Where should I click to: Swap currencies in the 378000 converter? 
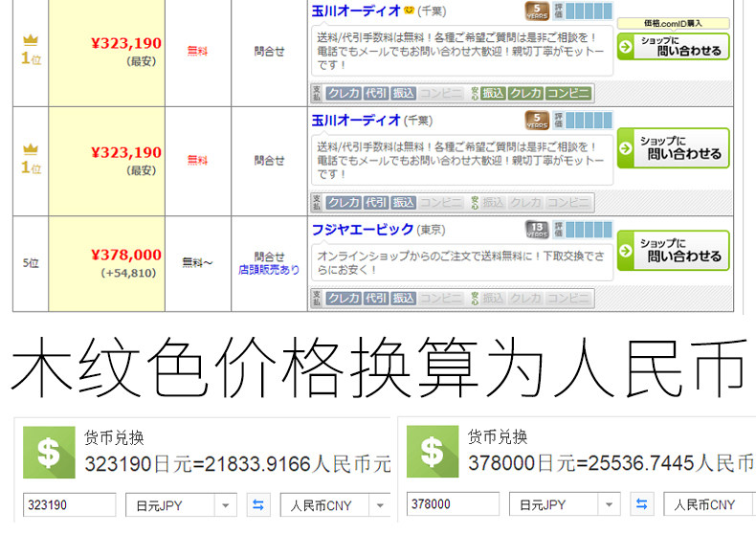642,504
